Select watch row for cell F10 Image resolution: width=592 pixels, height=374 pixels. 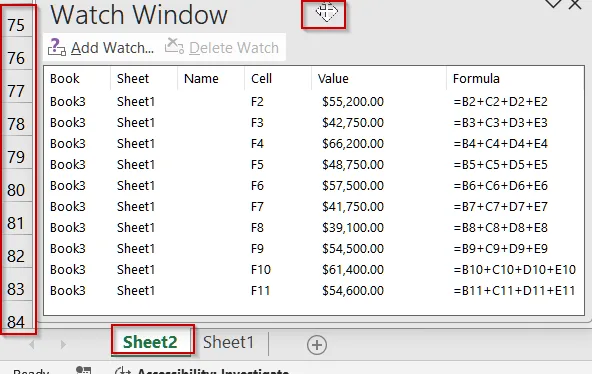pyautogui.click(x=314, y=269)
